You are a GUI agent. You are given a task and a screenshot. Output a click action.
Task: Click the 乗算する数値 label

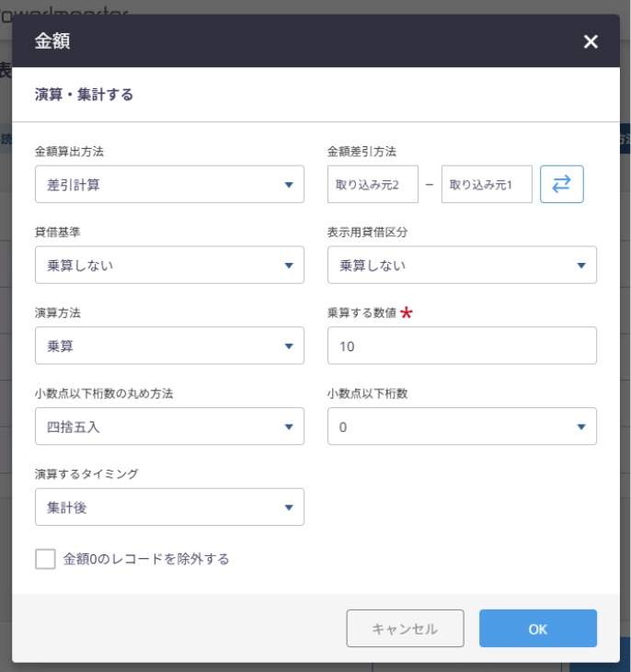pyautogui.click(x=361, y=313)
